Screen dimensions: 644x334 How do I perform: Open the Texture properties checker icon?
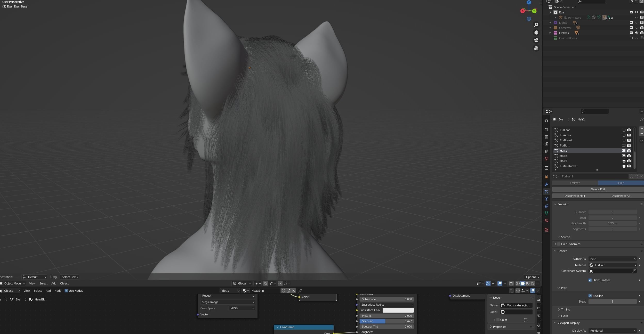[x=546, y=230]
